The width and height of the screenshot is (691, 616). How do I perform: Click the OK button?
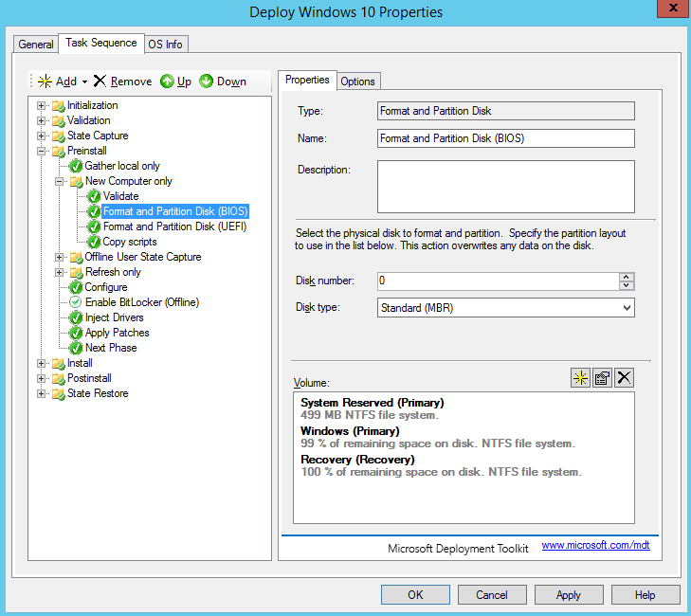pos(415,595)
